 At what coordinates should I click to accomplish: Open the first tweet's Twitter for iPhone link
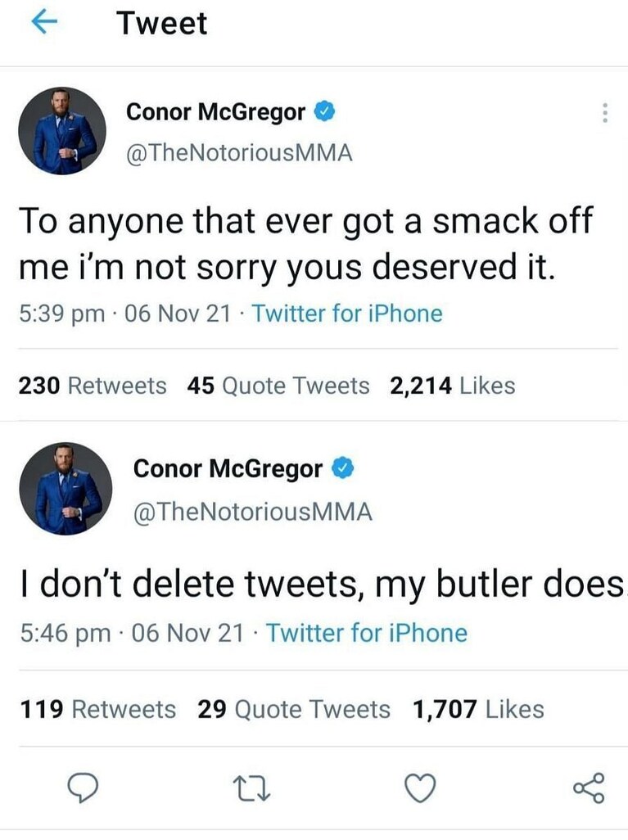[x=347, y=314]
